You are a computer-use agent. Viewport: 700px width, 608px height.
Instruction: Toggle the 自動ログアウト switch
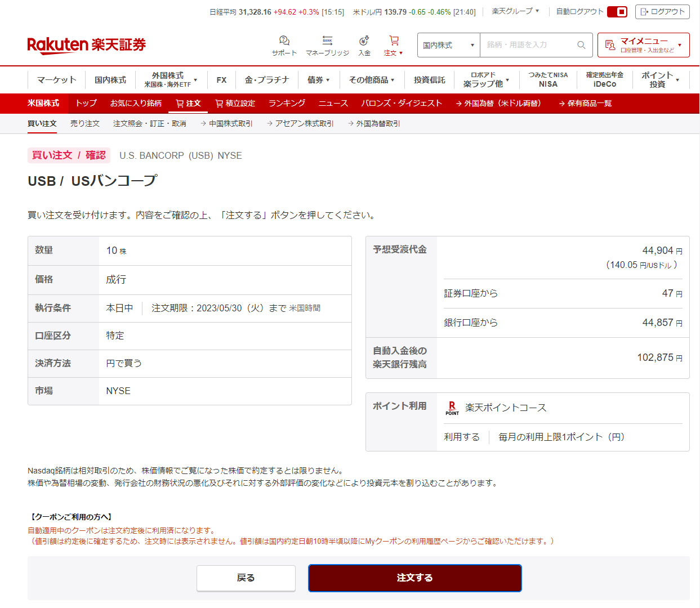pos(617,12)
